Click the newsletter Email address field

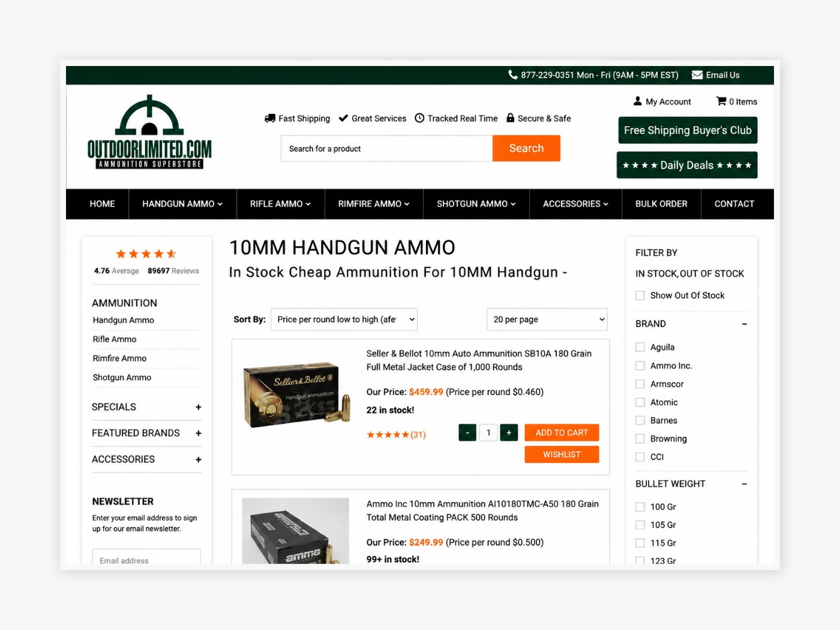146,558
